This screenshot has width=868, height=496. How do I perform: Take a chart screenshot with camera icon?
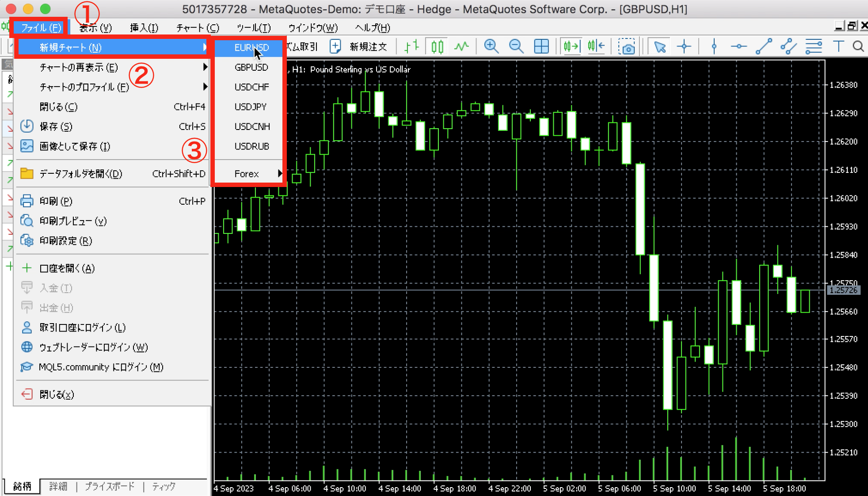tap(627, 46)
